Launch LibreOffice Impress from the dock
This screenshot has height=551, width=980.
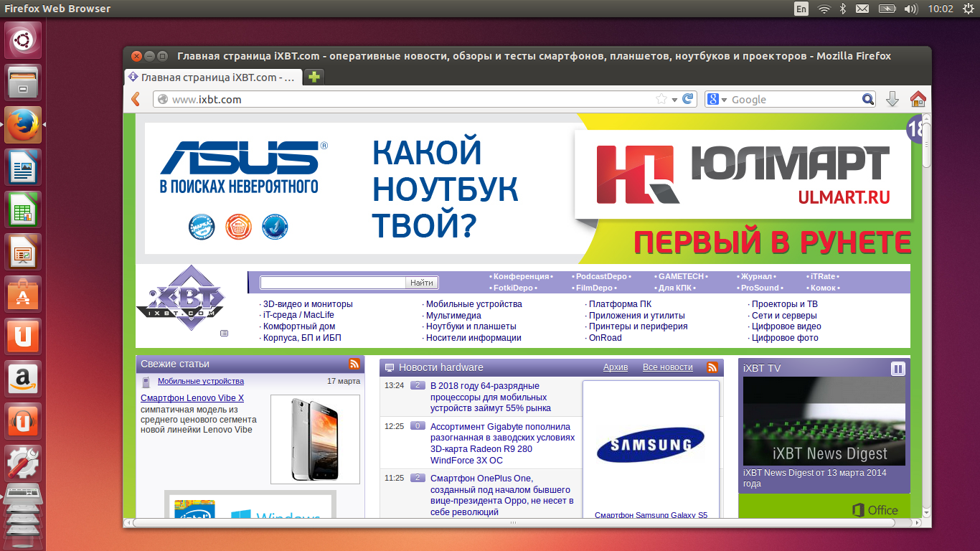coord(24,252)
